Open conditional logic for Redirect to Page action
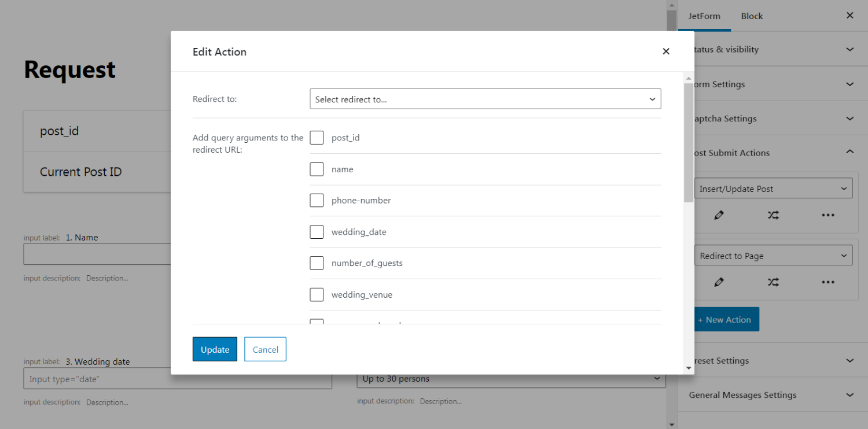868x429 pixels. [x=773, y=282]
